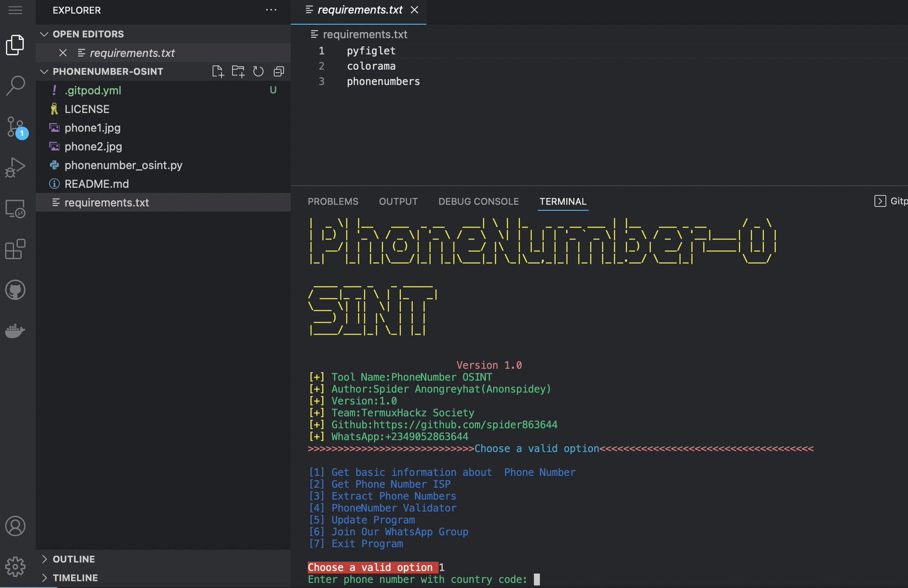
Task: Open README.md file
Action: click(x=163, y=183)
